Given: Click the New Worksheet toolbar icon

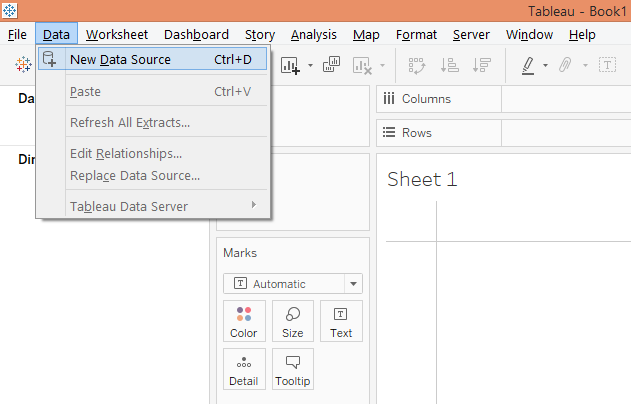Looking at the screenshot, I should [291, 65].
